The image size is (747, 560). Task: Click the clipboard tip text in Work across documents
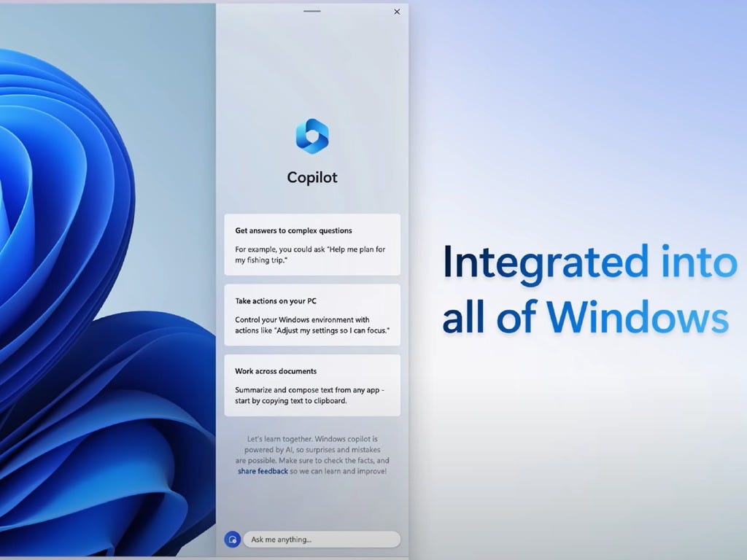[312, 396]
